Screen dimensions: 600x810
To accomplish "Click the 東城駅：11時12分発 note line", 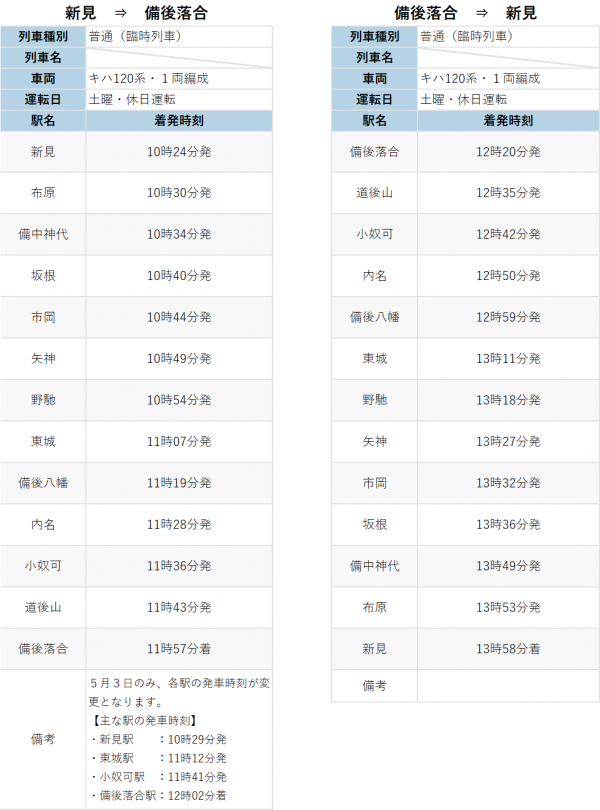I will tap(159, 758).
